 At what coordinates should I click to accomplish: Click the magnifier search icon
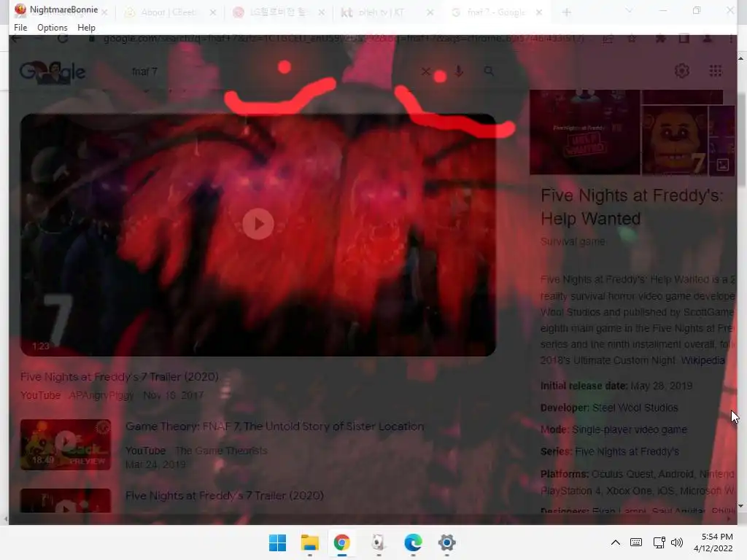point(489,71)
